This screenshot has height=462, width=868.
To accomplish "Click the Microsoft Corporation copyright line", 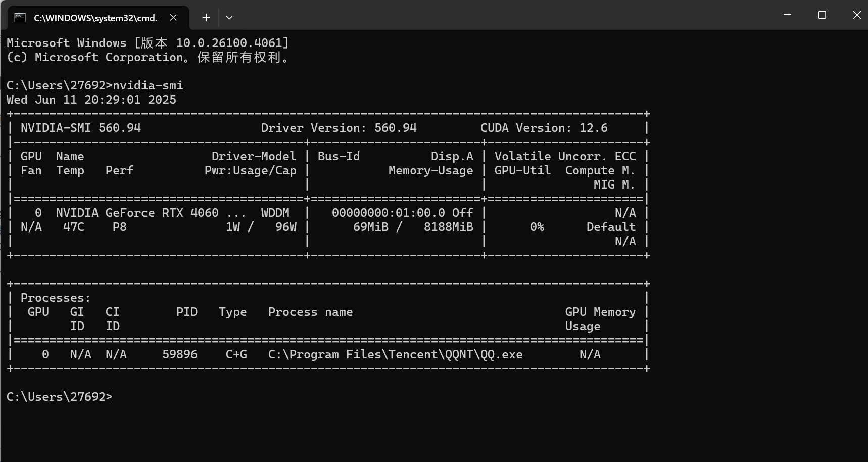I will 148,57.
